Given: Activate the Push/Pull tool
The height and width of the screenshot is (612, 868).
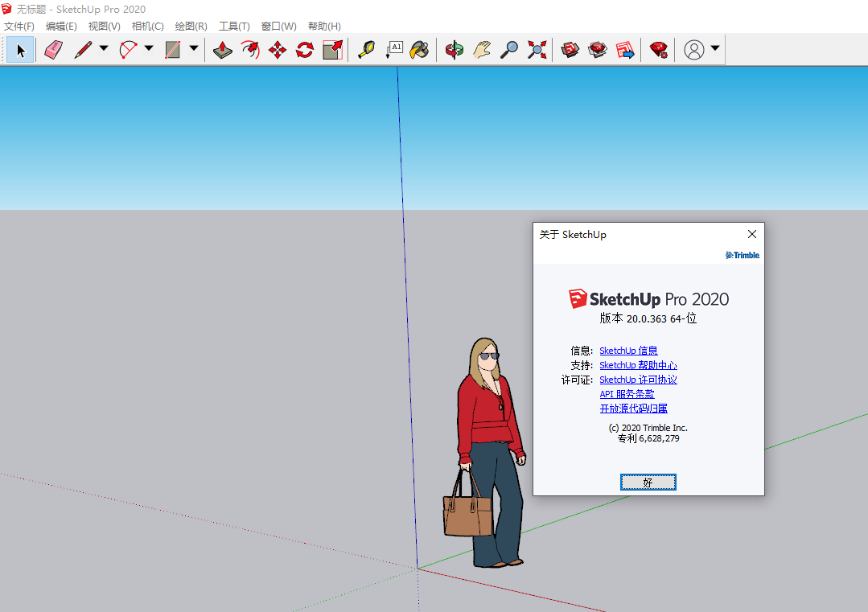Looking at the screenshot, I should point(223,50).
